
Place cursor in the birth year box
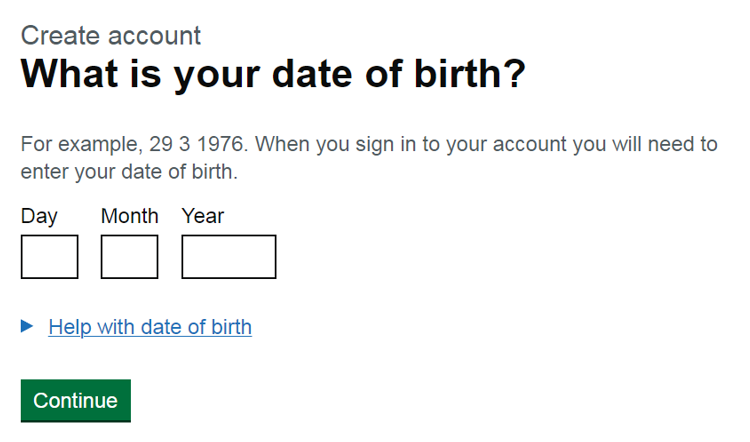[x=228, y=257]
